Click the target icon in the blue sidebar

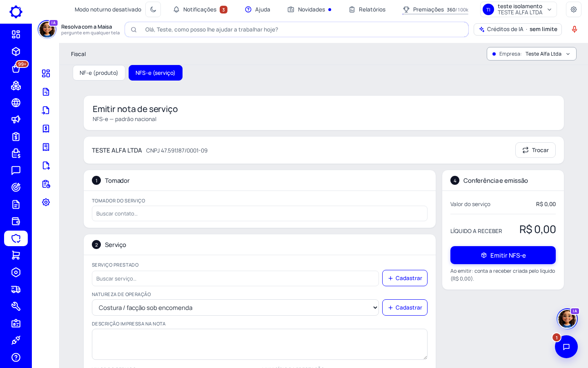[16, 187]
